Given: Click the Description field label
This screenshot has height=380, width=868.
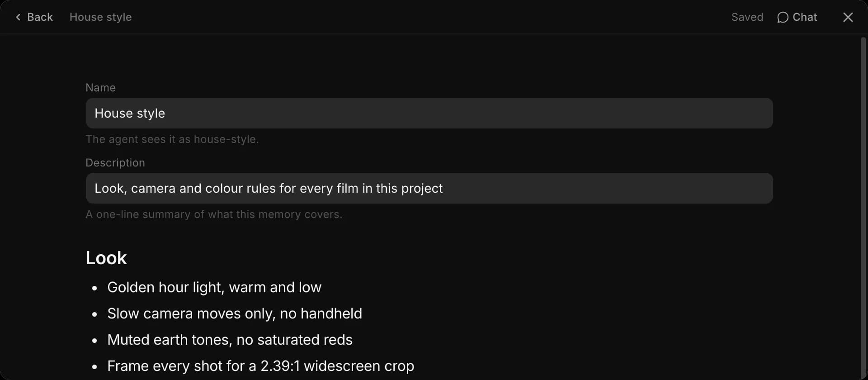Looking at the screenshot, I should (115, 163).
